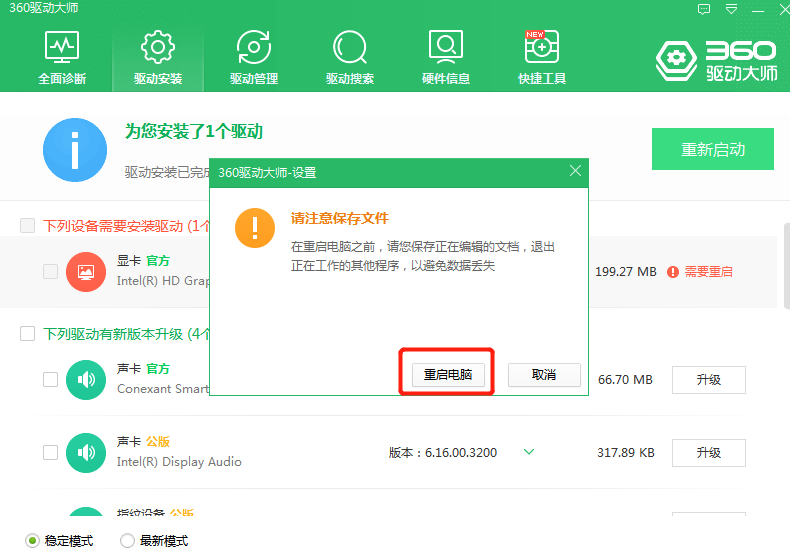
Task: Click the 为您安装了1个驱动 heading
Action: tap(194, 131)
